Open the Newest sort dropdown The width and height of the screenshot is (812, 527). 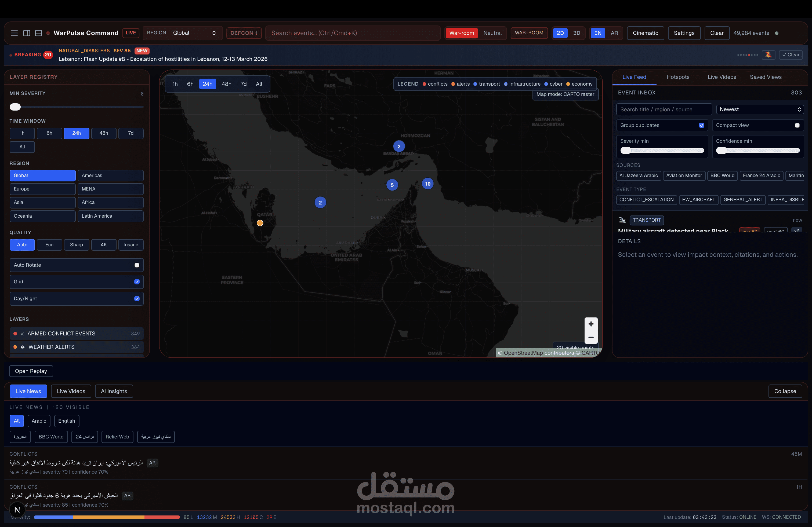pos(760,109)
